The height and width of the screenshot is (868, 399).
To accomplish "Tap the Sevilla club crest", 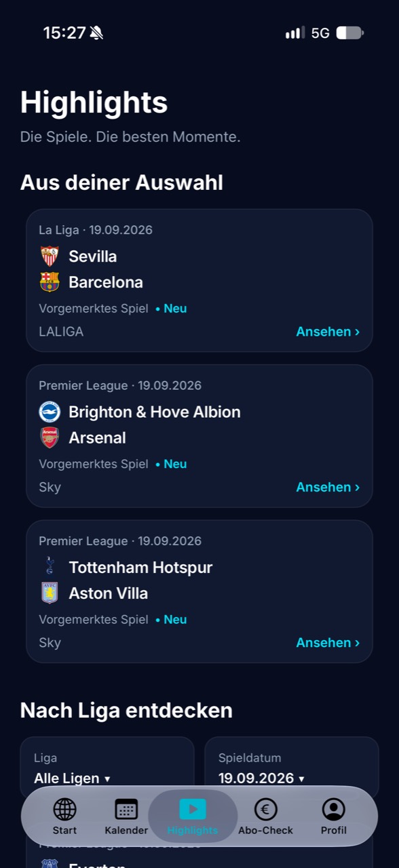I will (50, 256).
